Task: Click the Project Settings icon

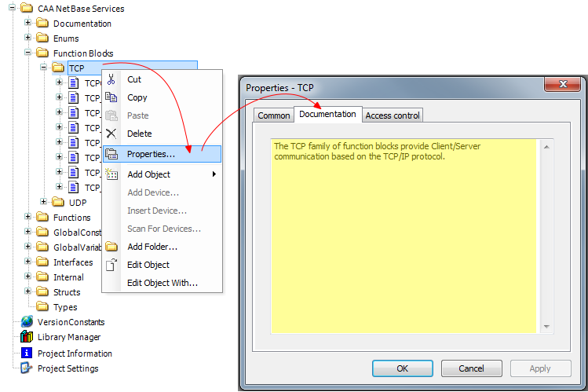Action: (x=27, y=368)
